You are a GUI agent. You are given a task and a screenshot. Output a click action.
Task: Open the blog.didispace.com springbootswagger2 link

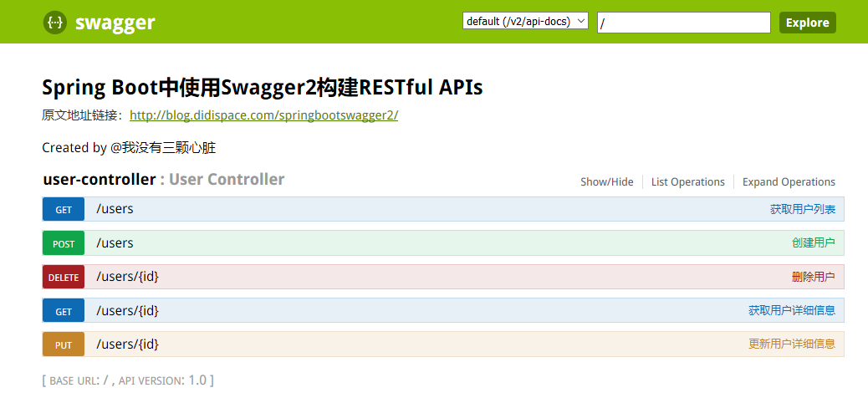click(x=264, y=115)
